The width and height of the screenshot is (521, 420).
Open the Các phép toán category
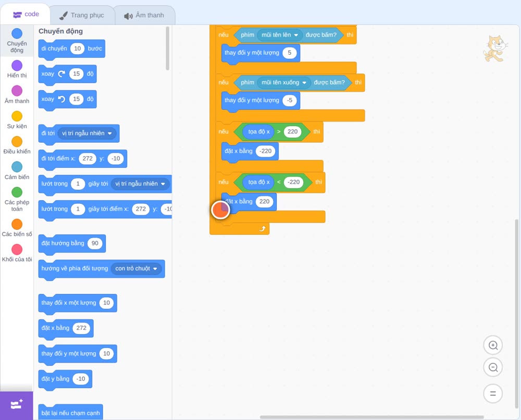(17, 200)
